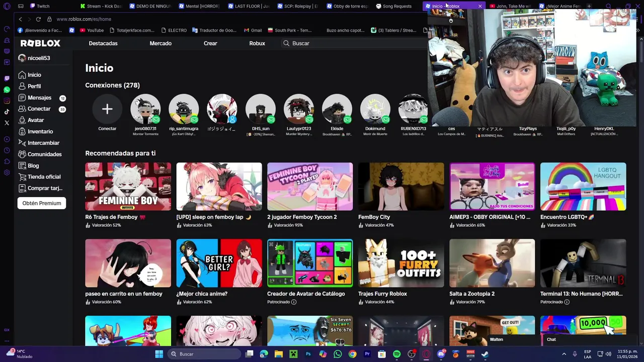Open Salta a Zootopia 2 game

(492, 263)
